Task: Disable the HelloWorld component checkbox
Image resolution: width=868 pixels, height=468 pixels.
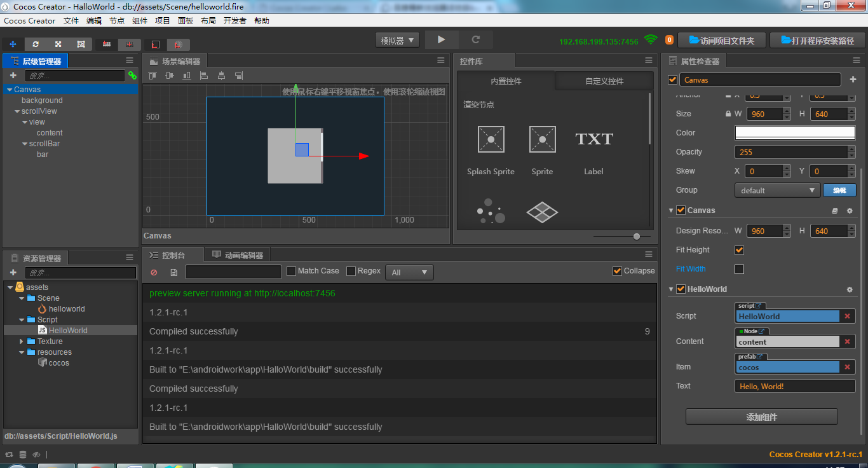Action: point(681,289)
